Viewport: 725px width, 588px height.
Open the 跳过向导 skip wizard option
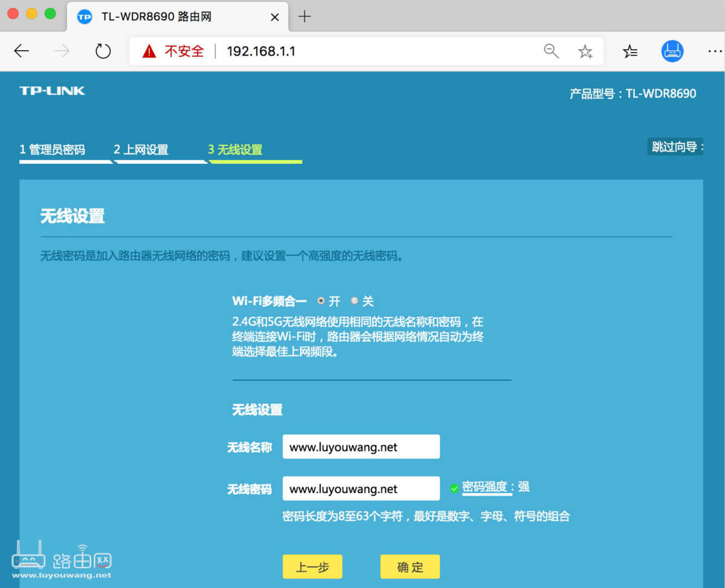click(x=674, y=146)
